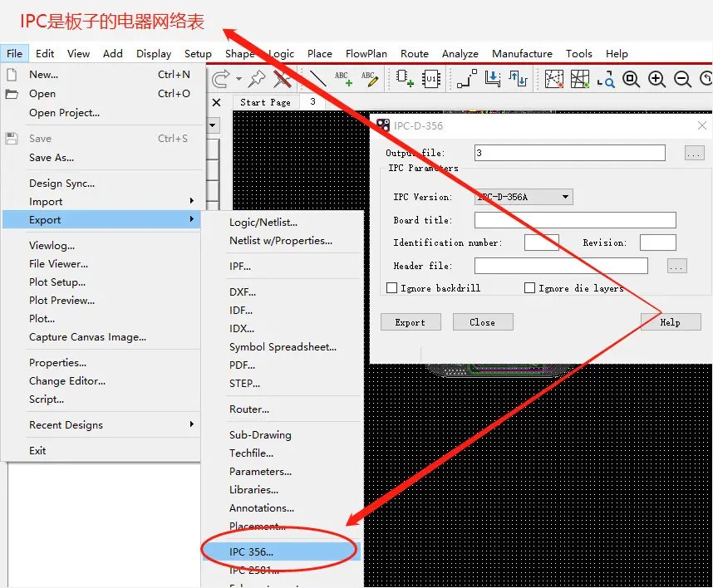Expand the Recent Designs submenu
Screen dimensions: 713x588
coord(101,424)
